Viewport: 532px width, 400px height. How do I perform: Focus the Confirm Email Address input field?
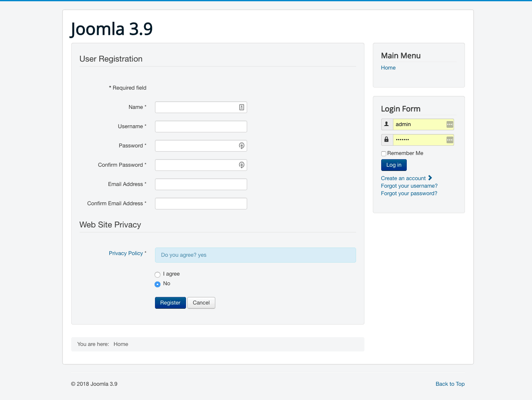(x=201, y=204)
